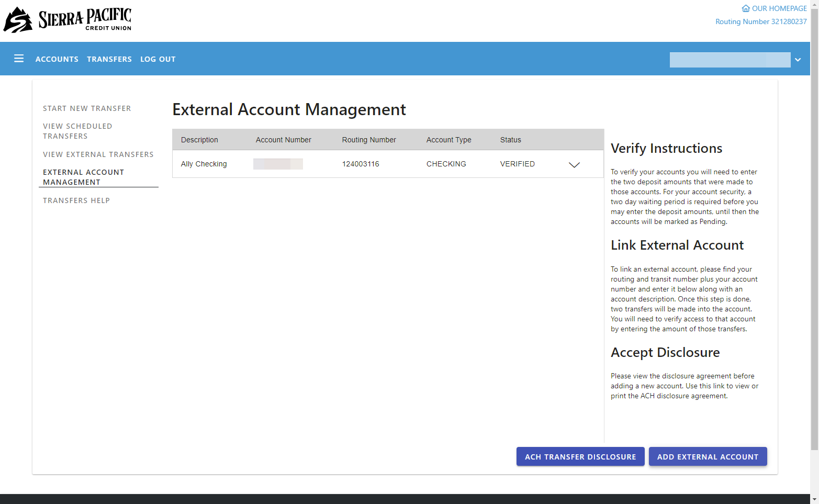Open Start New Transfer in the sidebar
The height and width of the screenshot is (504, 819).
point(87,108)
